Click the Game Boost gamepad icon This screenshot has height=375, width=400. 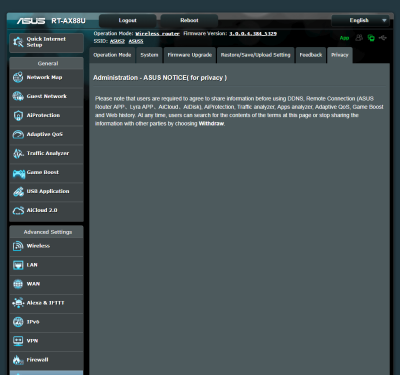pyautogui.click(x=19, y=173)
